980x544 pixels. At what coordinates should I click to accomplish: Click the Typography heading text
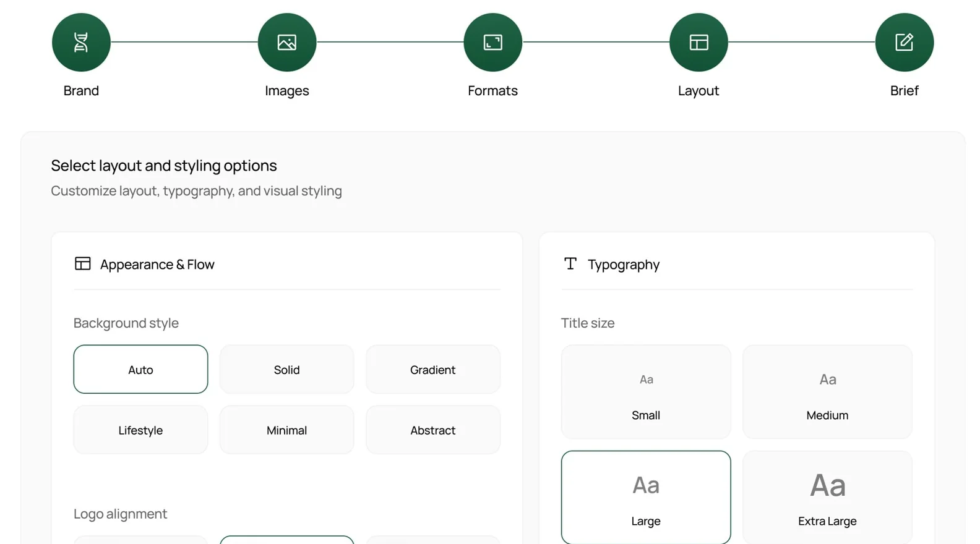coord(624,265)
